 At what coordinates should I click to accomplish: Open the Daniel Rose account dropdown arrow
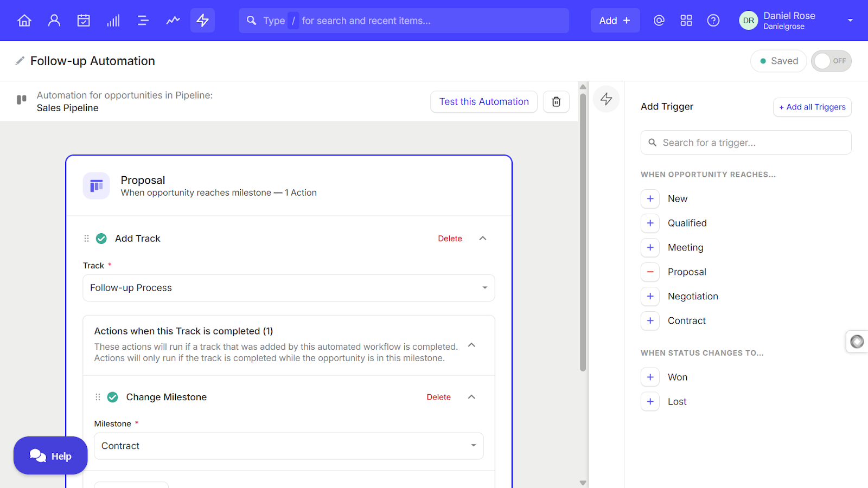(850, 21)
